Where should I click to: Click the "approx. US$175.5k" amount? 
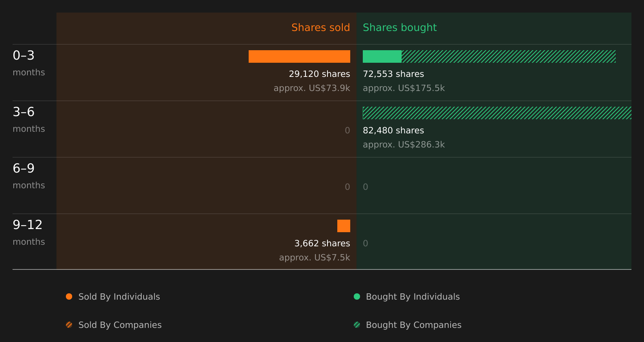404,88
